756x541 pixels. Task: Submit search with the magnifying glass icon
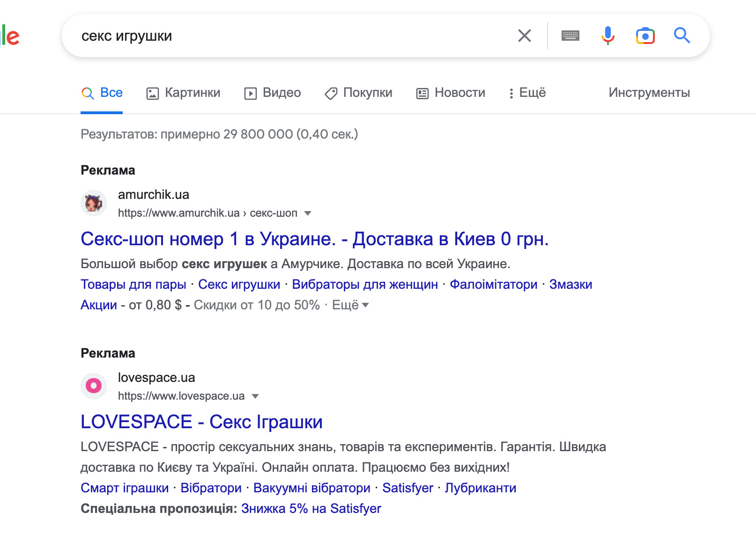682,36
